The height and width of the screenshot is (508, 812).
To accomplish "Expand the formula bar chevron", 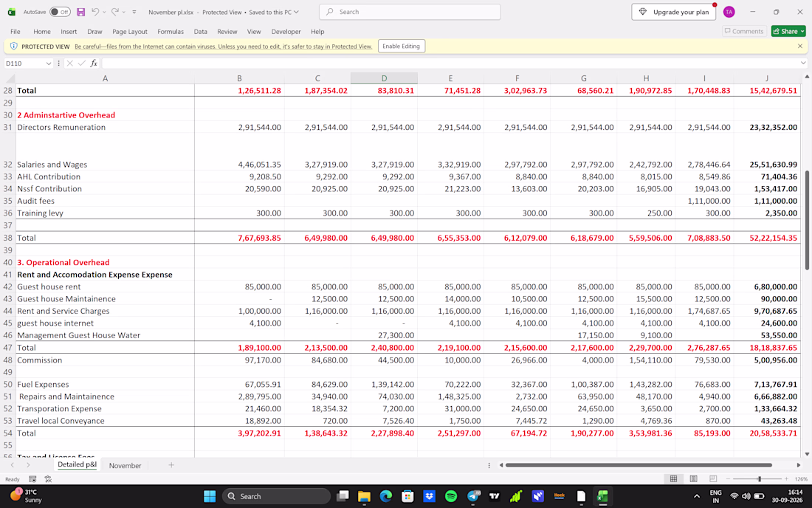I will tap(803, 63).
